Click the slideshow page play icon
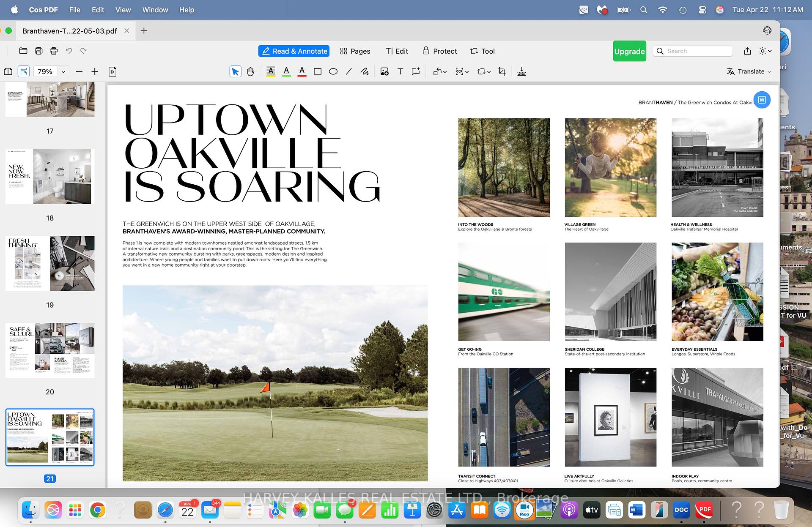 click(112, 72)
